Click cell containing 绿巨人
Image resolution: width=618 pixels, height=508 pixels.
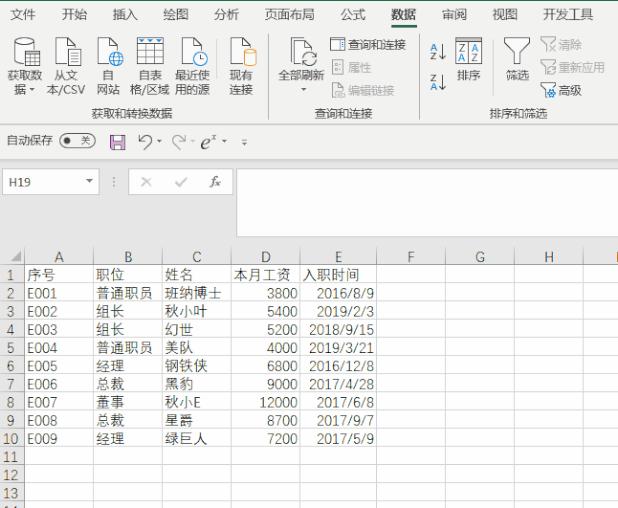click(x=197, y=439)
